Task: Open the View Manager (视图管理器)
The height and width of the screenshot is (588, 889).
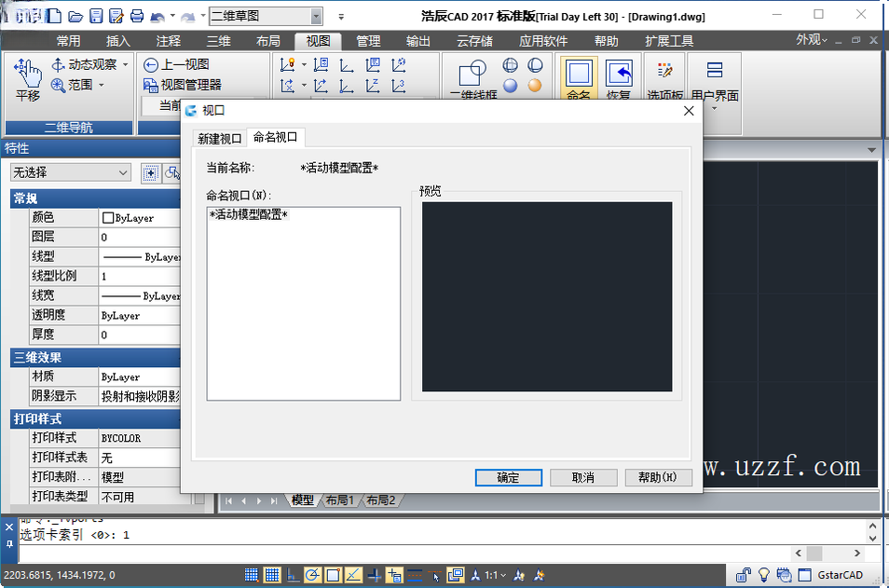Action: point(183,85)
